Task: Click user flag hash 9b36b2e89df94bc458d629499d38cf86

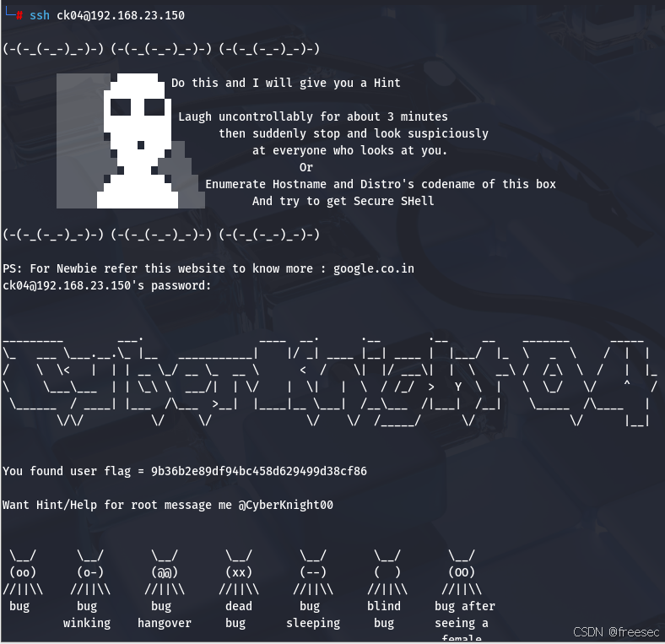Action: (259, 471)
